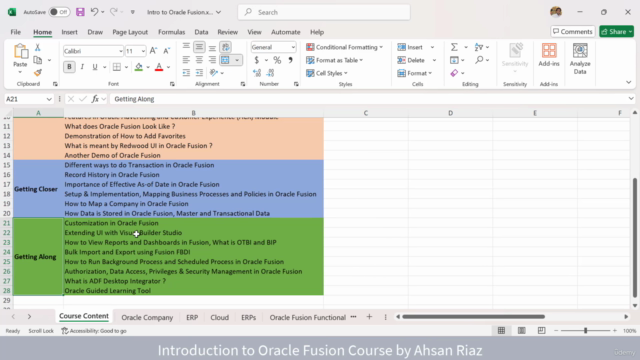The width and height of the screenshot is (640, 360).
Task: Open the Name Box dropdown arrow
Action: click(49, 99)
